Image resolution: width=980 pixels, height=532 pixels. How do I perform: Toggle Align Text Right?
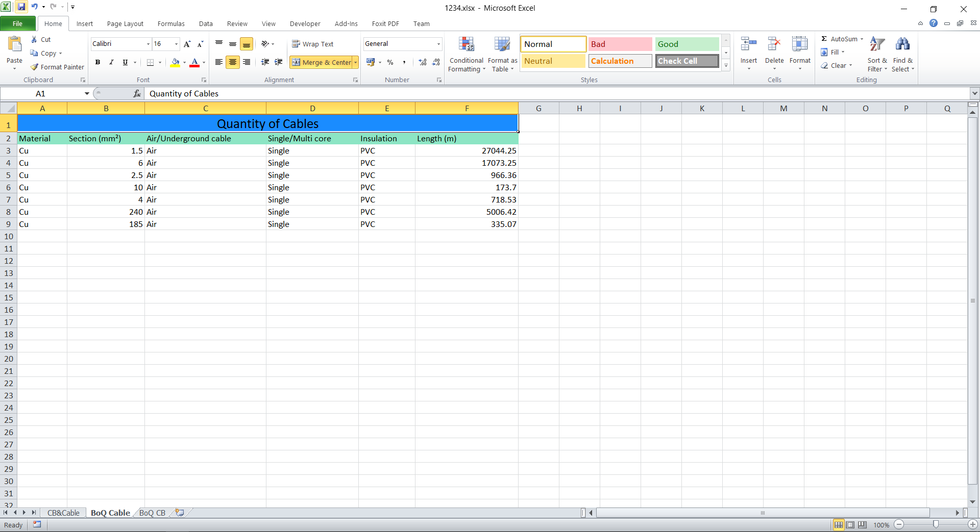[247, 62]
